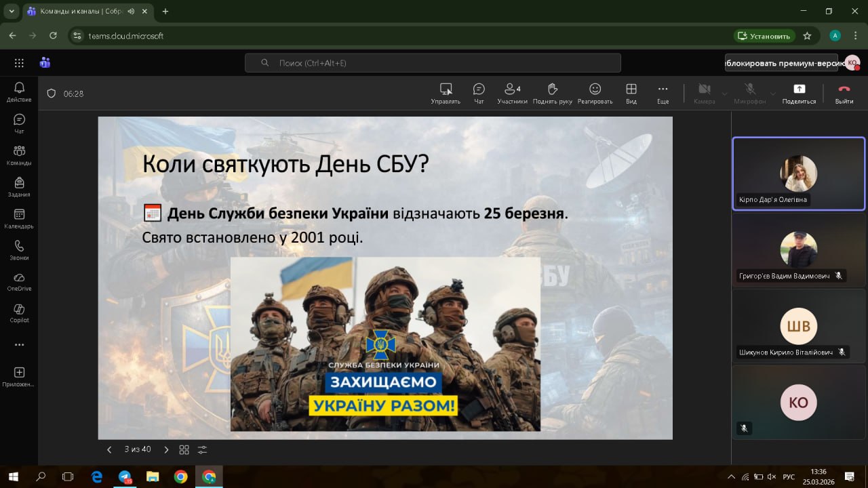Open the Reactions menu

tap(595, 93)
